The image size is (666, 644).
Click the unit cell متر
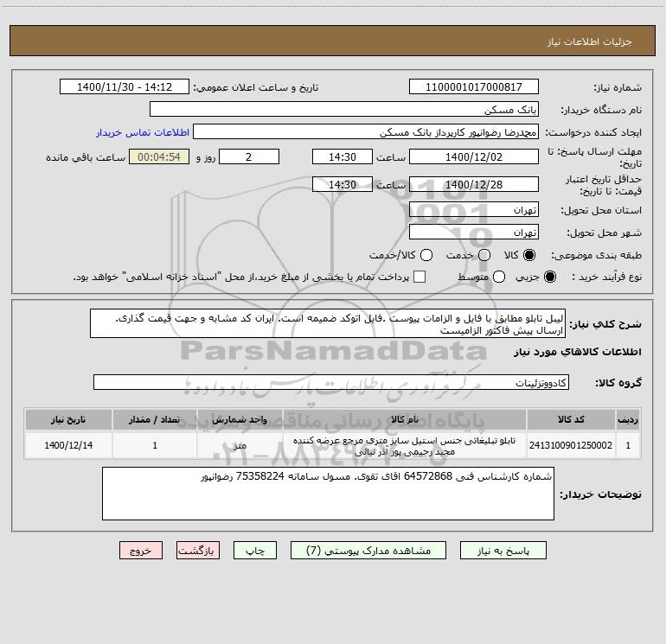pos(240,445)
